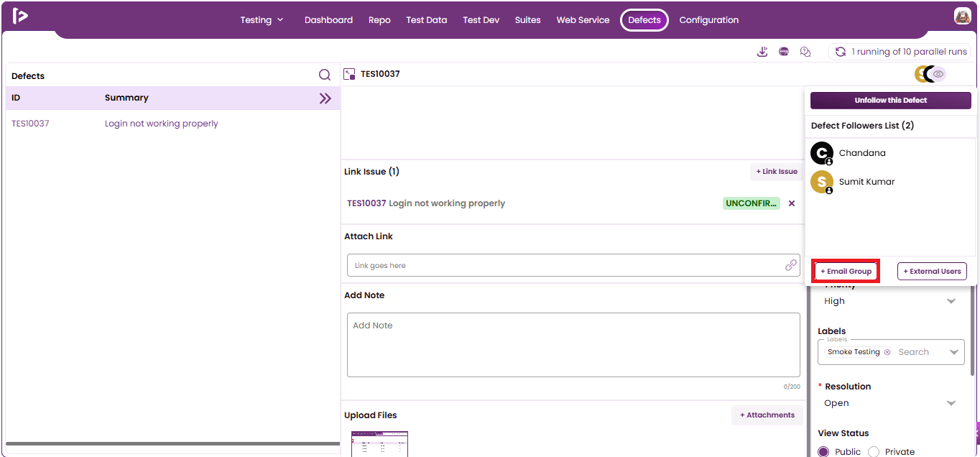
Task: Open defect ID TES10037 in list
Action: [x=30, y=124]
